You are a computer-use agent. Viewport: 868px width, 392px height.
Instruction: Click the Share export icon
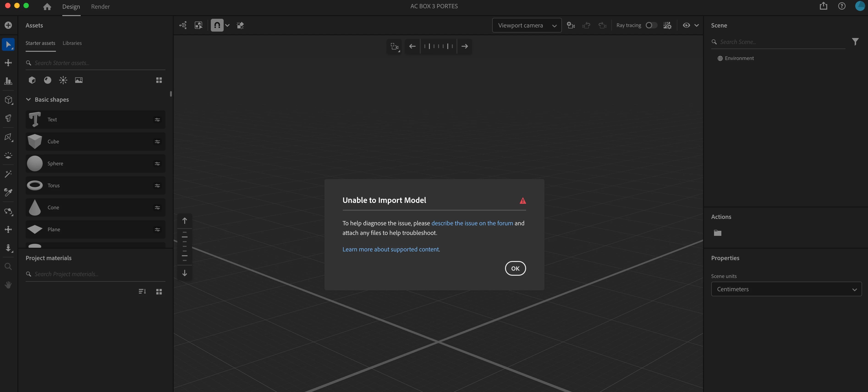tap(823, 6)
